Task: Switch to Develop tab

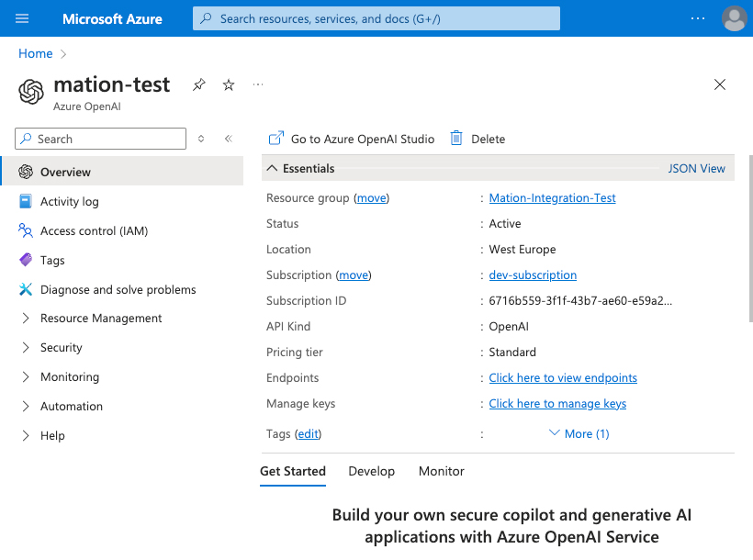Action: click(x=371, y=471)
